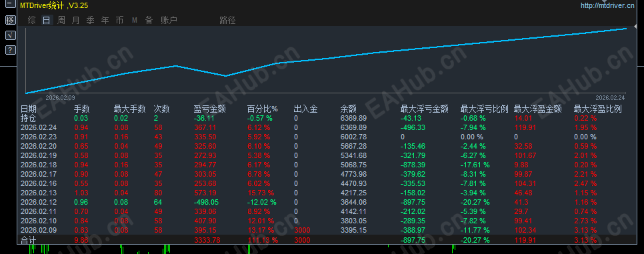The height and width of the screenshot is (254, 644).
Task: Open the 备 comment tab
Action: point(149,20)
